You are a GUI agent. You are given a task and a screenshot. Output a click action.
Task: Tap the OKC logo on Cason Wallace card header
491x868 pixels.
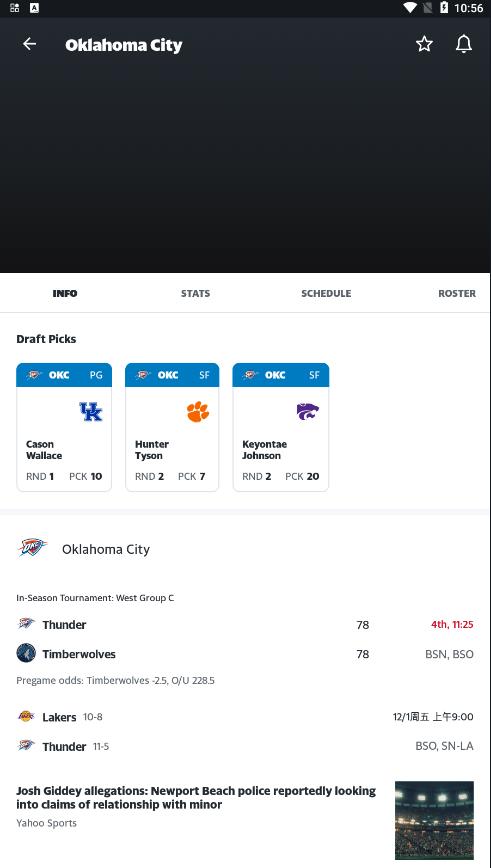tap(34, 375)
